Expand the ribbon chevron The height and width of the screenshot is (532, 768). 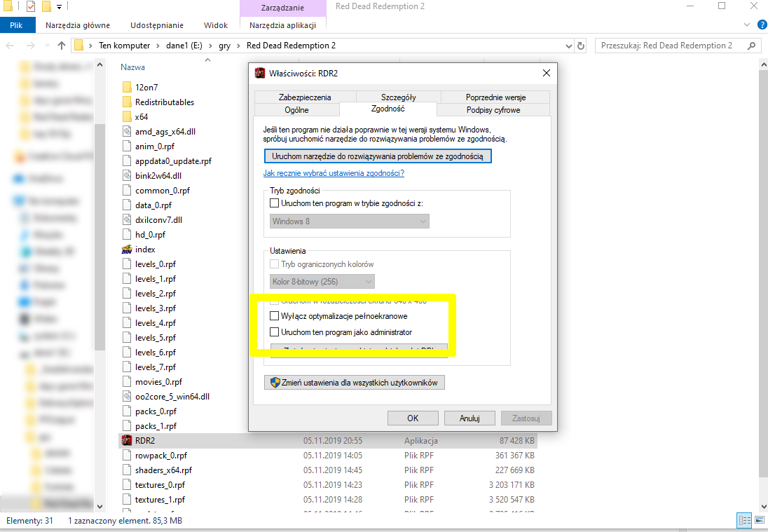(x=746, y=25)
